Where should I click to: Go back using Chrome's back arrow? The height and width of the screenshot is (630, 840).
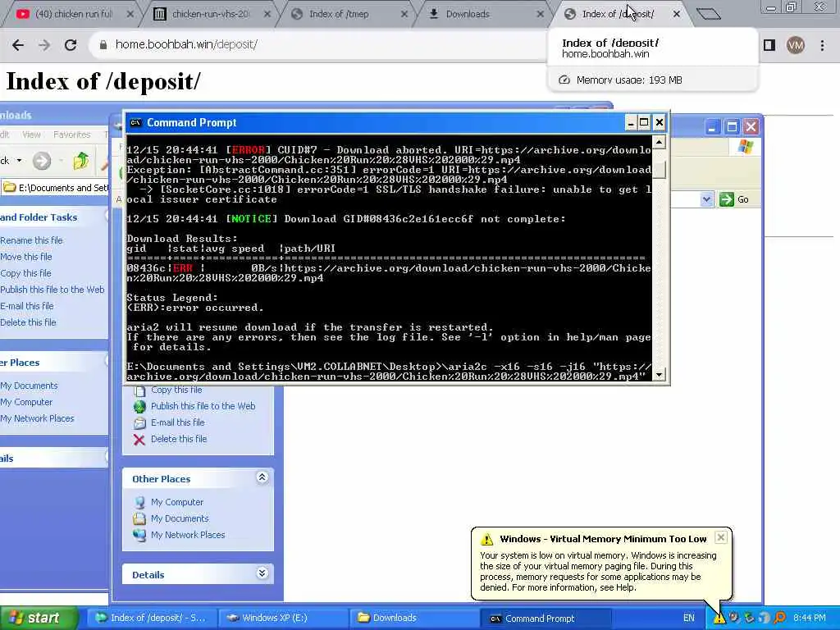point(18,45)
